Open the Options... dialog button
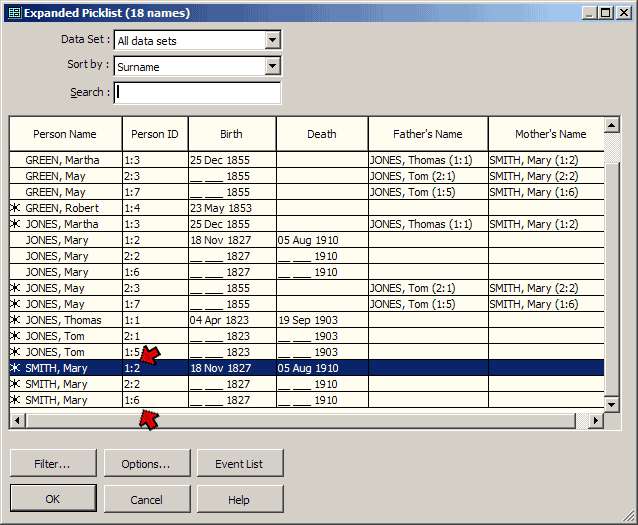 (146, 464)
